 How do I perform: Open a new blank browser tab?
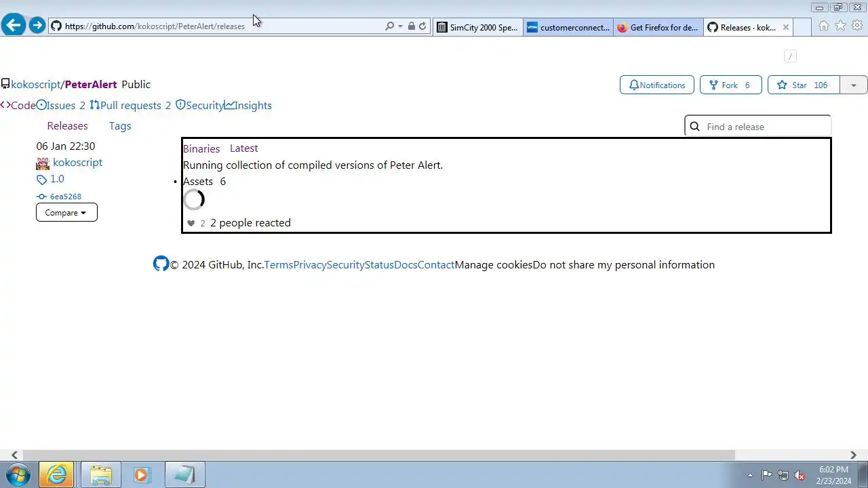pyautogui.click(x=802, y=27)
